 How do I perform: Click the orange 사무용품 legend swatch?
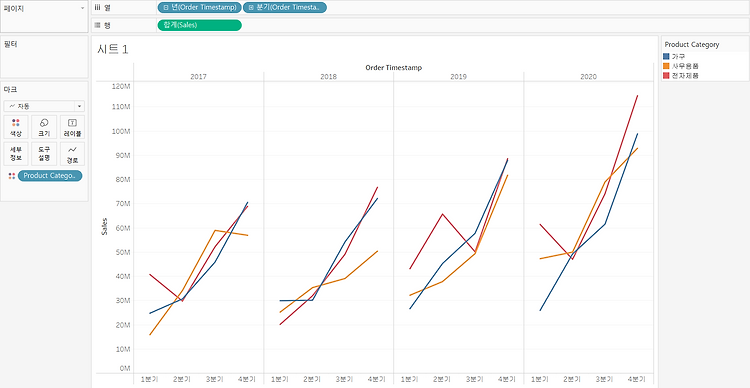point(667,66)
